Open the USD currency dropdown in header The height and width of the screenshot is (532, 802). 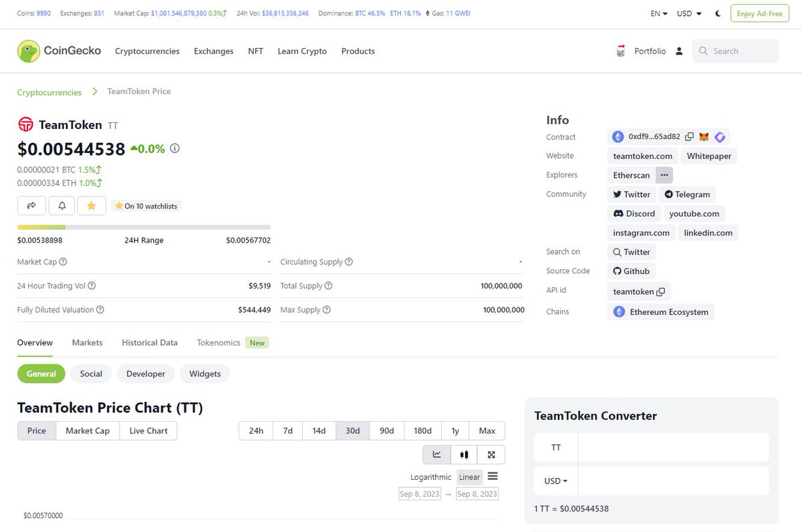coord(689,13)
